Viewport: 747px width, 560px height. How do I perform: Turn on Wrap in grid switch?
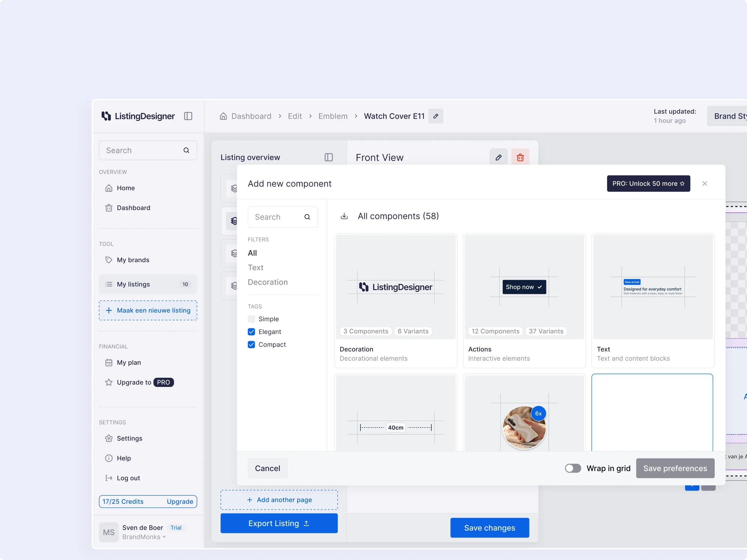pos(573,468)
